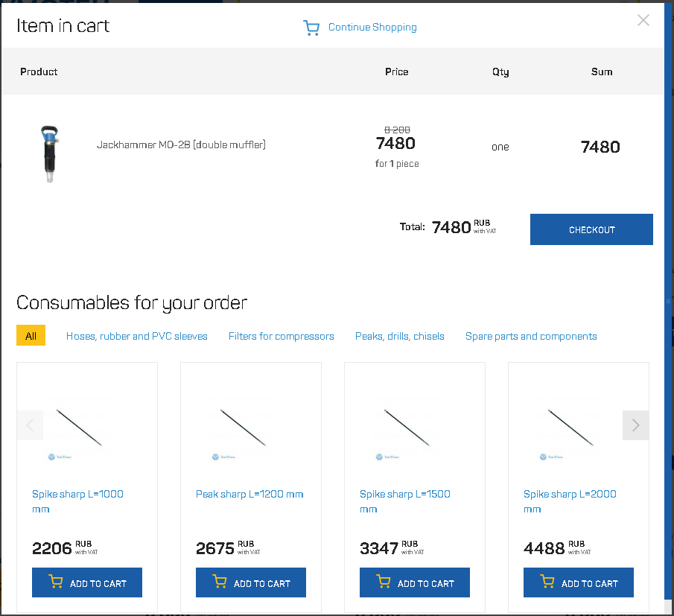This screenshot has width=674, height=616.
Task: Click the Checkout button
Action: pyautogui.click(x=591, y=229)
